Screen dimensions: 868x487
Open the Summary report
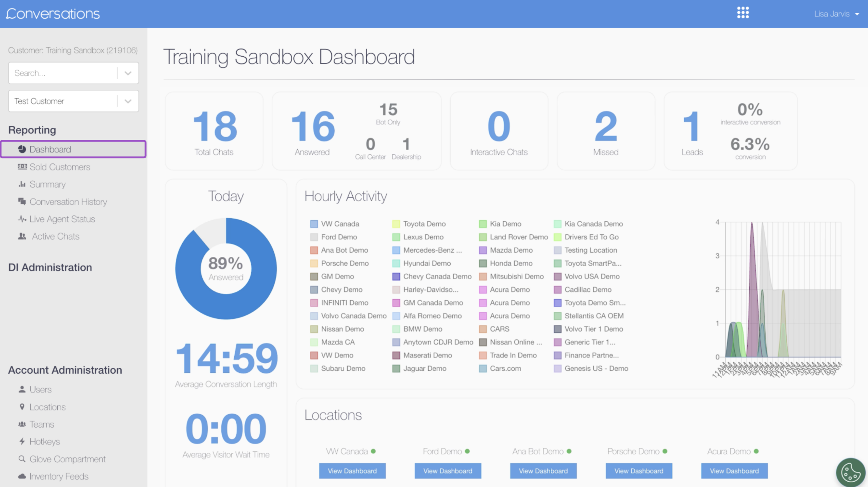pos(47,184)
